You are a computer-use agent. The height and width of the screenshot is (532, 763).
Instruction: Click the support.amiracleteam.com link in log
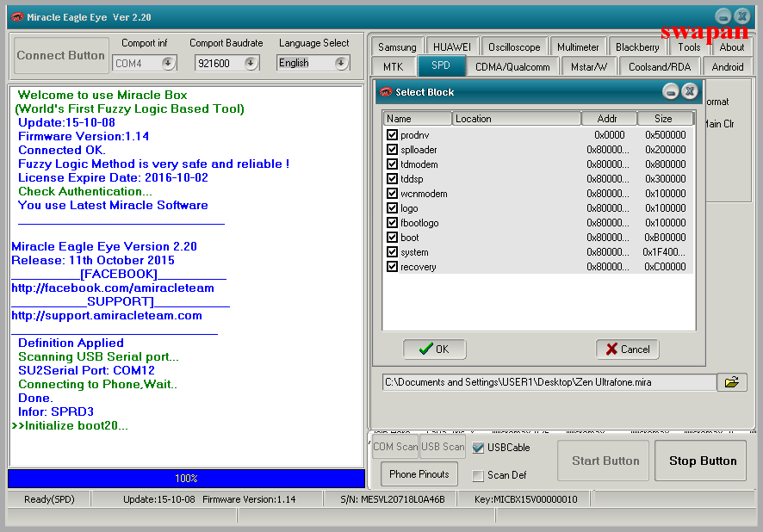pos(107,316)
